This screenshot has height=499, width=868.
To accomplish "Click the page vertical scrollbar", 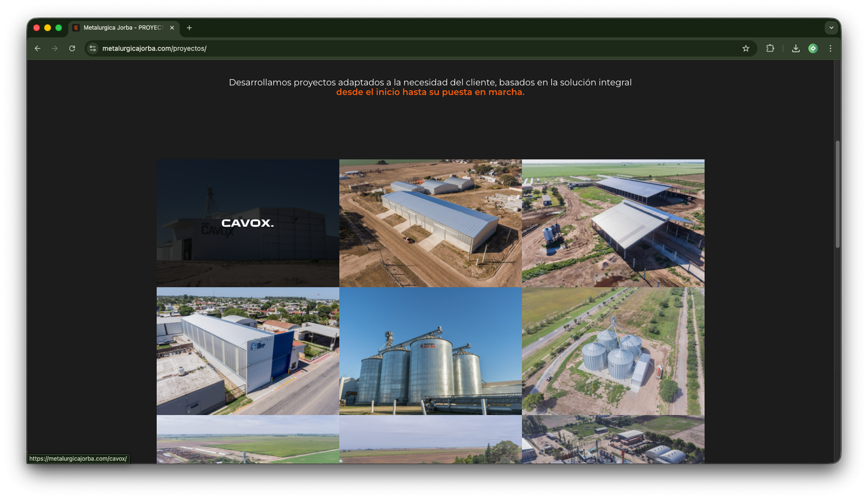I will pos(838,194).
